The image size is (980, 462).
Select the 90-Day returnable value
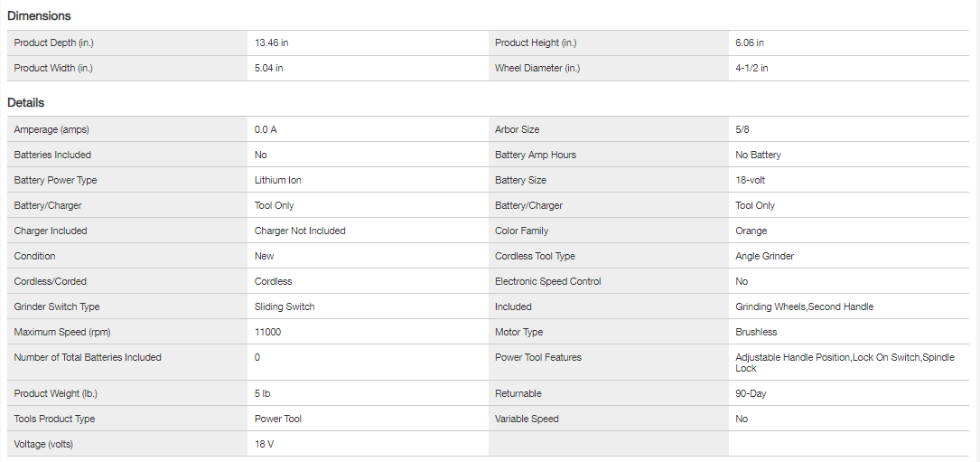pyautogui.click(x=751, y=393)
